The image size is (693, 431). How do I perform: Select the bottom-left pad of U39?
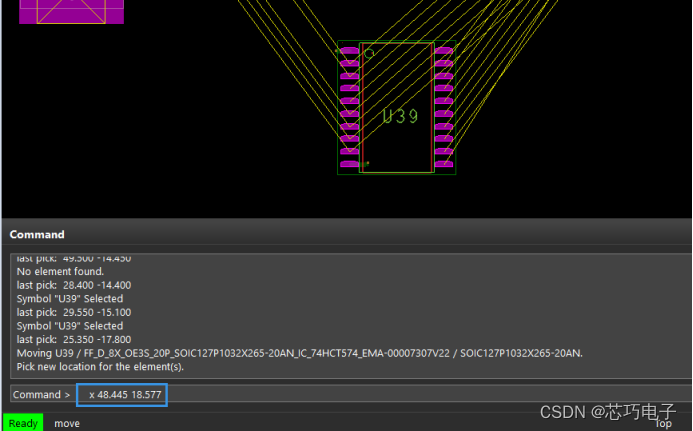point(349,164)
